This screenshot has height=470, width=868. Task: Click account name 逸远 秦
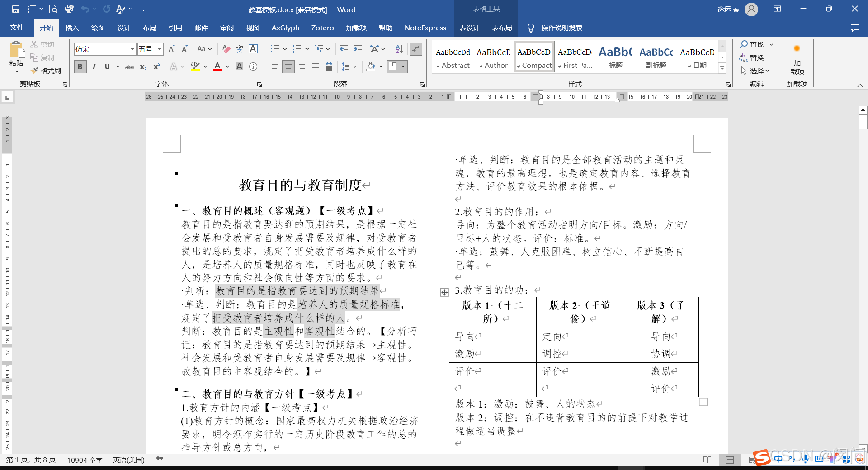[x=728, y=9]
